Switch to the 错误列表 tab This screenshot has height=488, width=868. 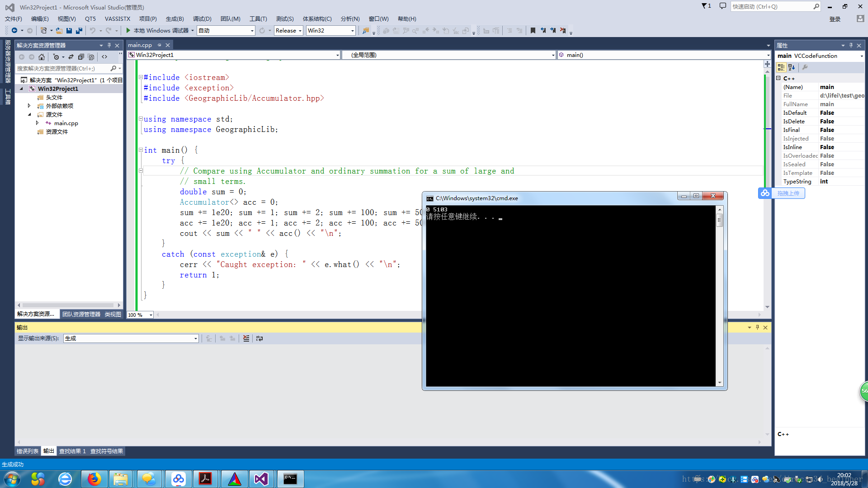tap(28, 451)
